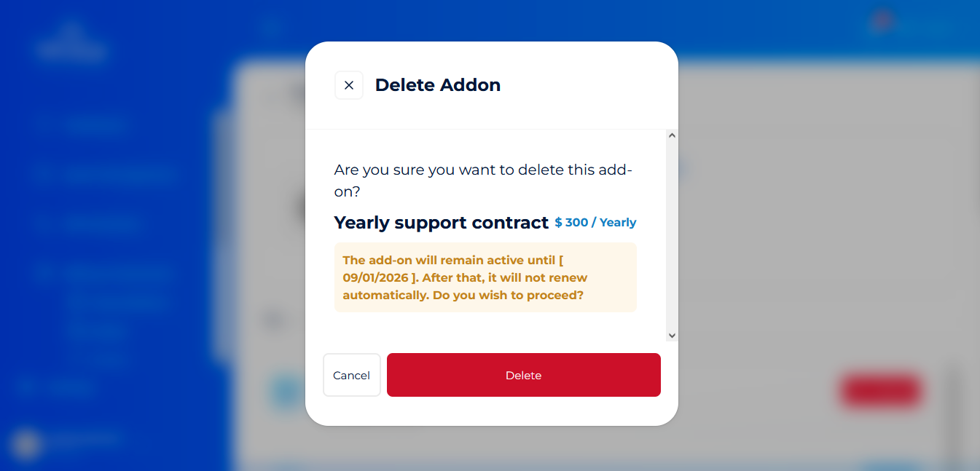The width and height of the screenshot is (980, 471).
Task: Click the "Yearly support contract" addon name
Action: point(441,223)
